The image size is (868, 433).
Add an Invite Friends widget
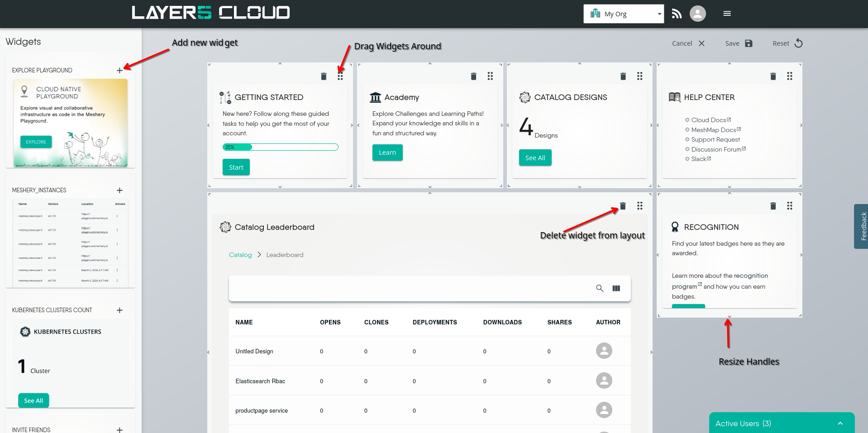[x=119, y=430]
